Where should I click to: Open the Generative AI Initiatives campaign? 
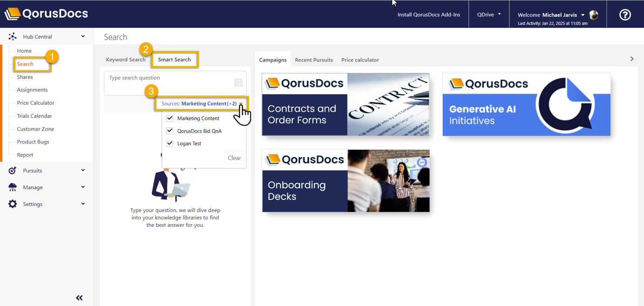click(x=526, y=105)
